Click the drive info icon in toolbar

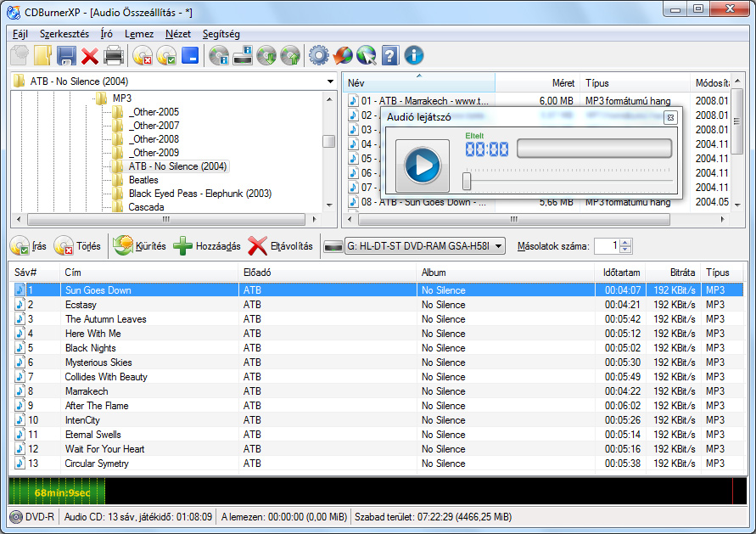[242, 56]
